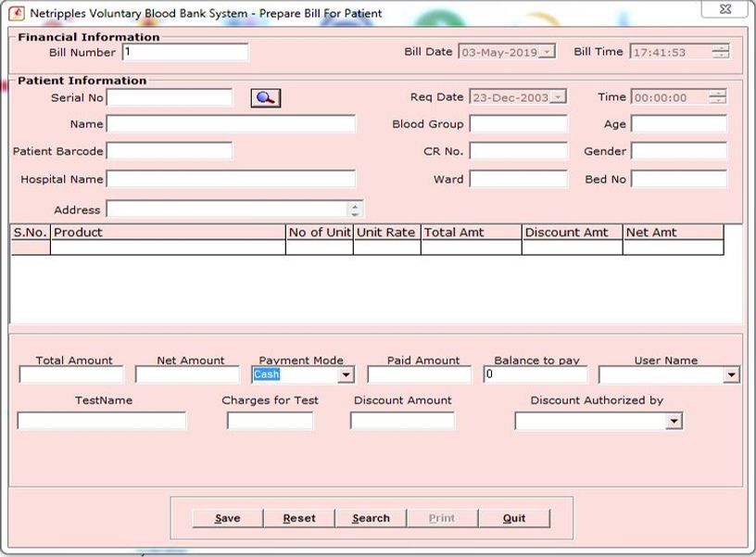
Task: Click the Total Amt column header
Action: pyautogui.click(x=472, y=233)
